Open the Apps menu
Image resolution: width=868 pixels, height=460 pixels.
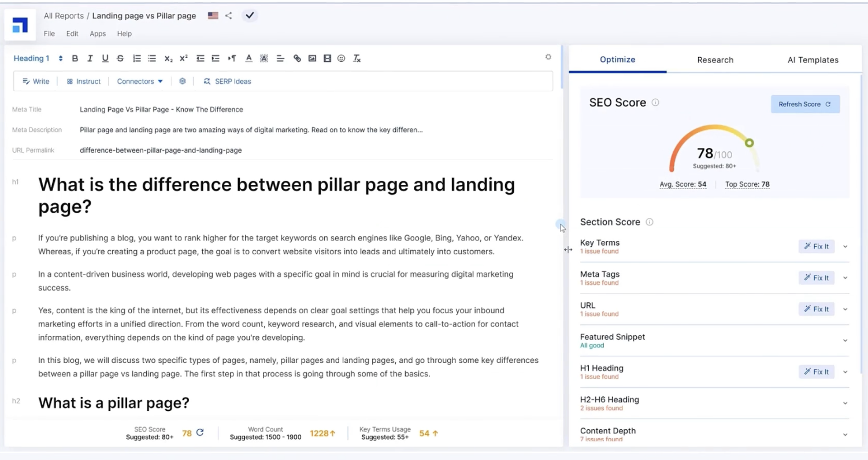(98, 34)
